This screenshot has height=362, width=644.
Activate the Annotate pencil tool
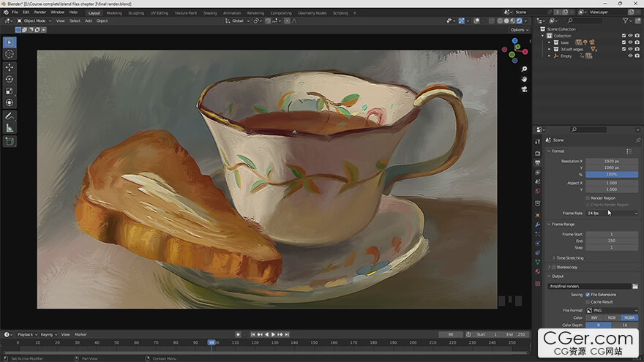click(10, 116)
